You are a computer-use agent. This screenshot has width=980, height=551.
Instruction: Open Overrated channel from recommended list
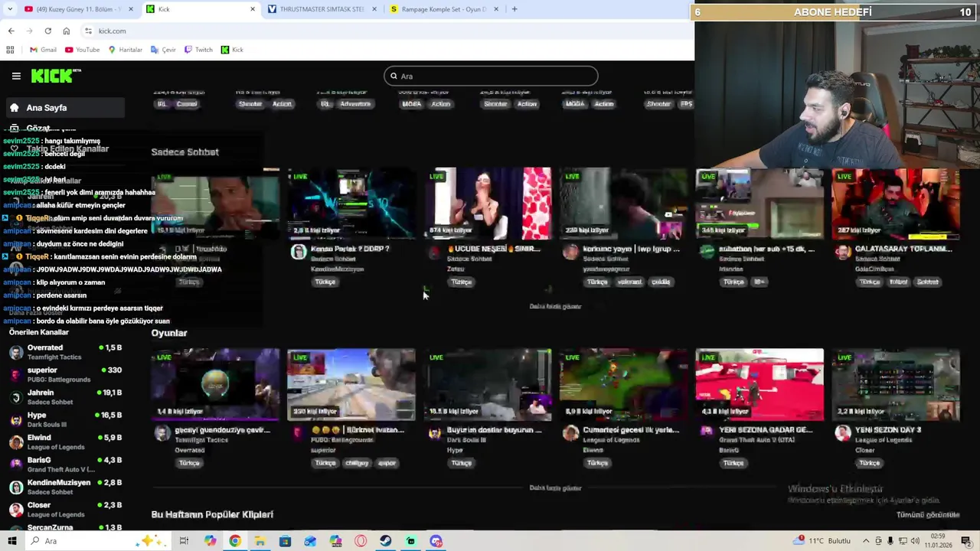click(65, 352)
